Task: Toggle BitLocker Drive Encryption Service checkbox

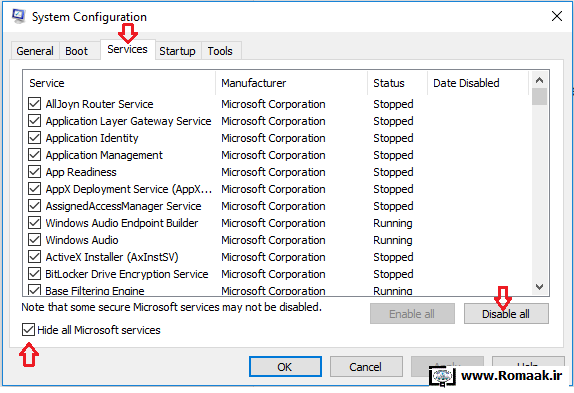Action: pos(34,274)
